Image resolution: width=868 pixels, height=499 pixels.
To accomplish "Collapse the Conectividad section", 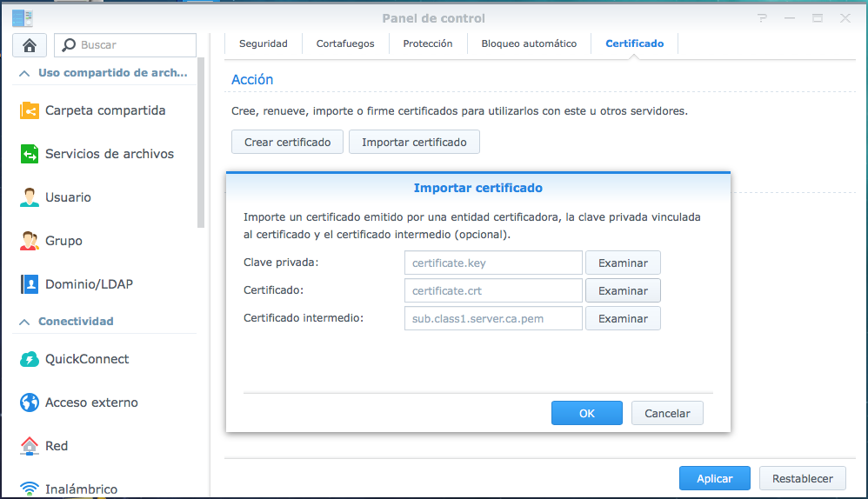I will (24, 322).
